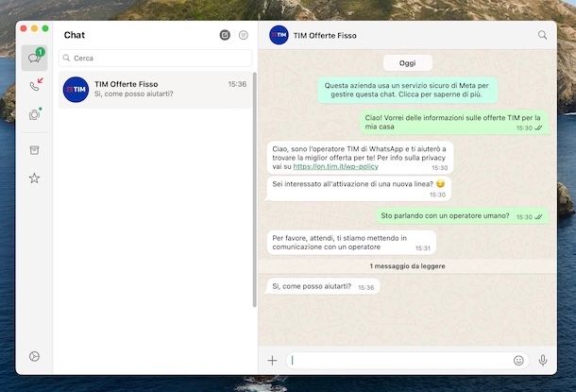The width and height of the screenshot is (576, 392).
Task: Open the Chats tab in the sidebar
Action: tap(35, 58)
